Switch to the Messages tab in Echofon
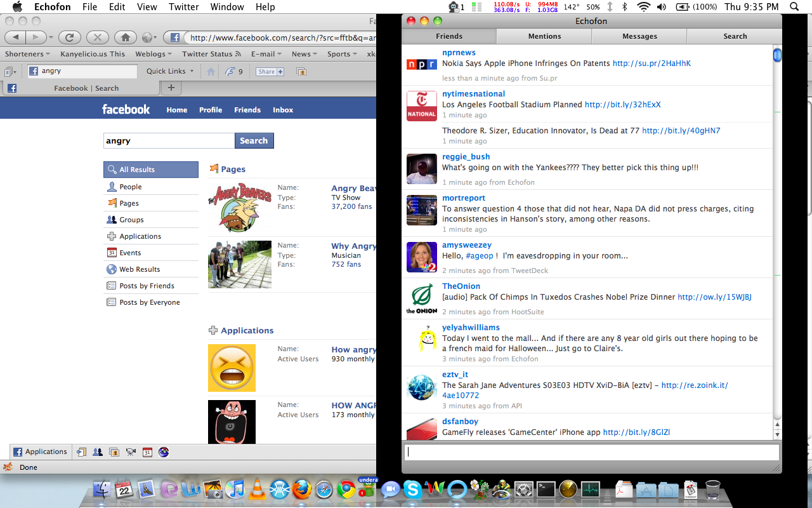 (639, 36)
